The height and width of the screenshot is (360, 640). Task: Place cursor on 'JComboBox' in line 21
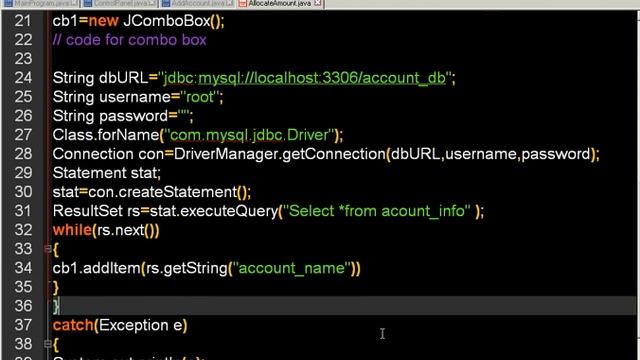click(167, 21)
